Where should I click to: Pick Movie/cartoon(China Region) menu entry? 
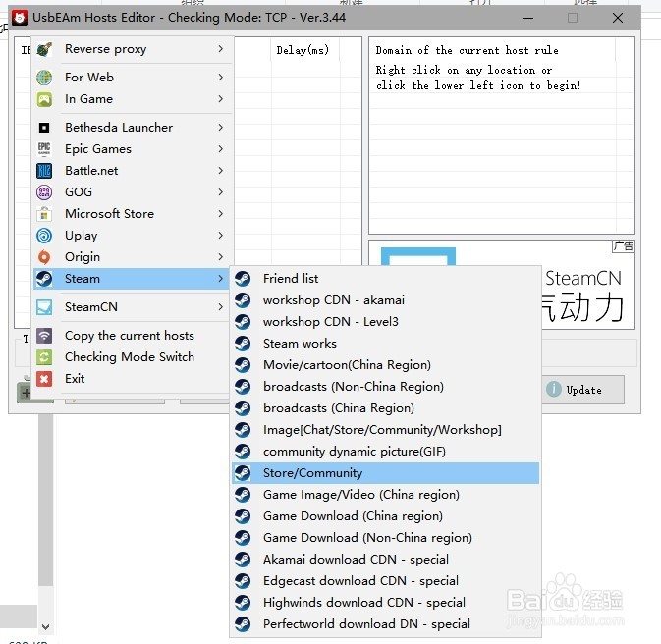pyautogui.click(x=385, y=365)
